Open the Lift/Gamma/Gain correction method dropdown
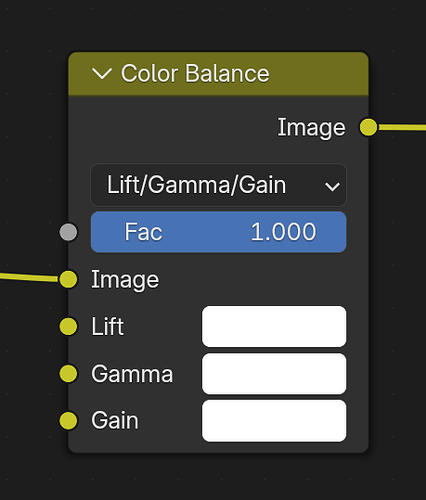 point(218,185)
